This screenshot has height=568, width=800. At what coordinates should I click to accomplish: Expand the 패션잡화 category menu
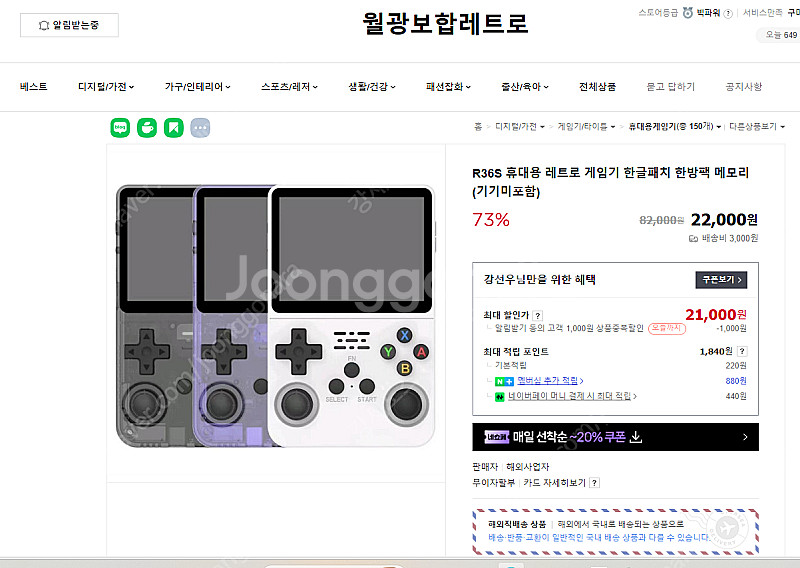point(448,87)
